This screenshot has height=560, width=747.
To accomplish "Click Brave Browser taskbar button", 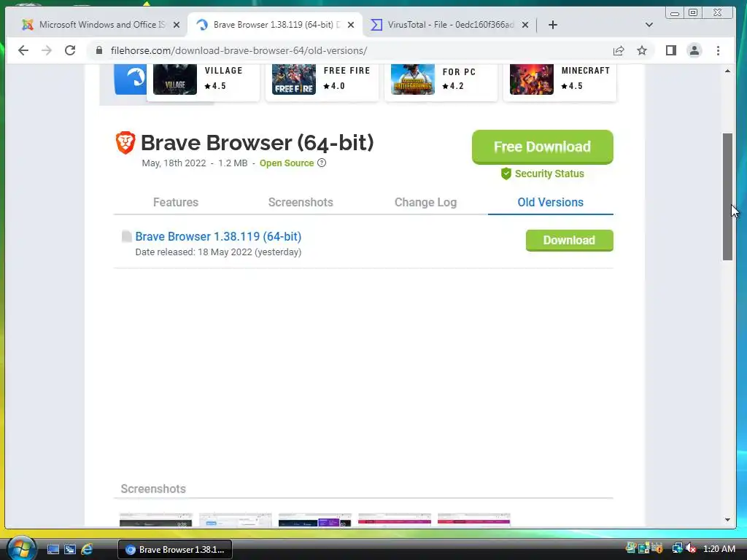I will pos(175,550).
